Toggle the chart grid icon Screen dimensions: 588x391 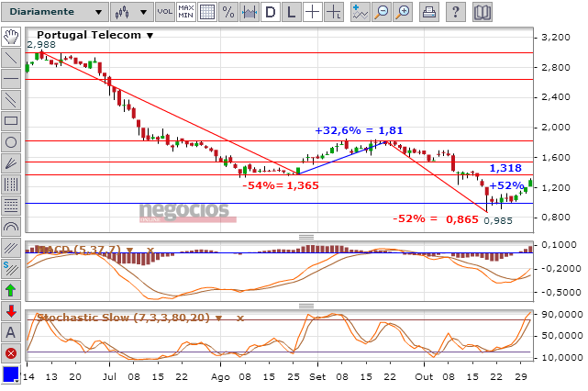coord(207,12)
